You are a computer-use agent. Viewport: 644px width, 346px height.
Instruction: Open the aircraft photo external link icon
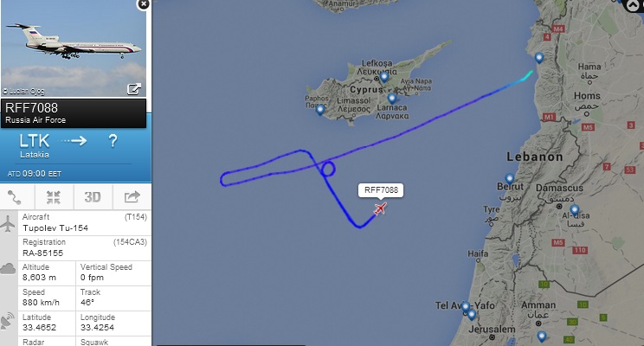tap(134, 89)
